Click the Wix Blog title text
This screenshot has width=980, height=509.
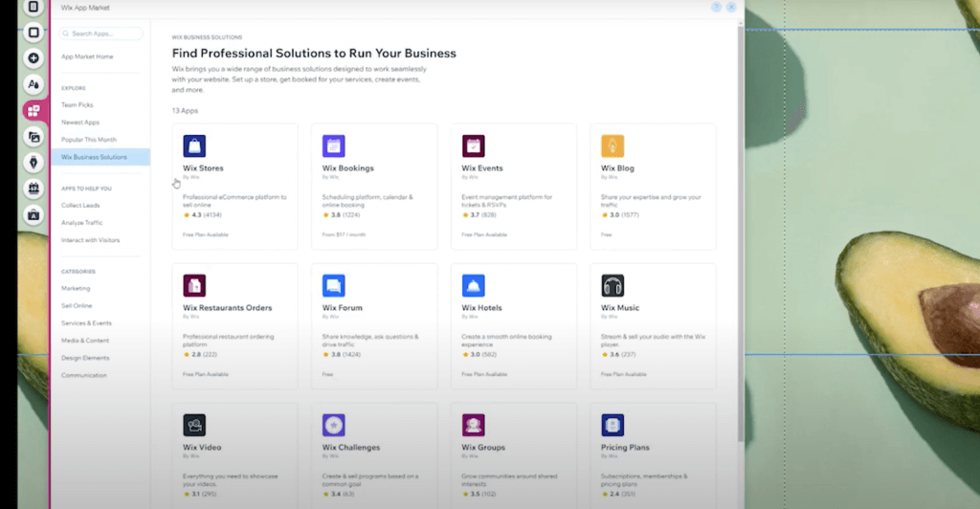617,168
